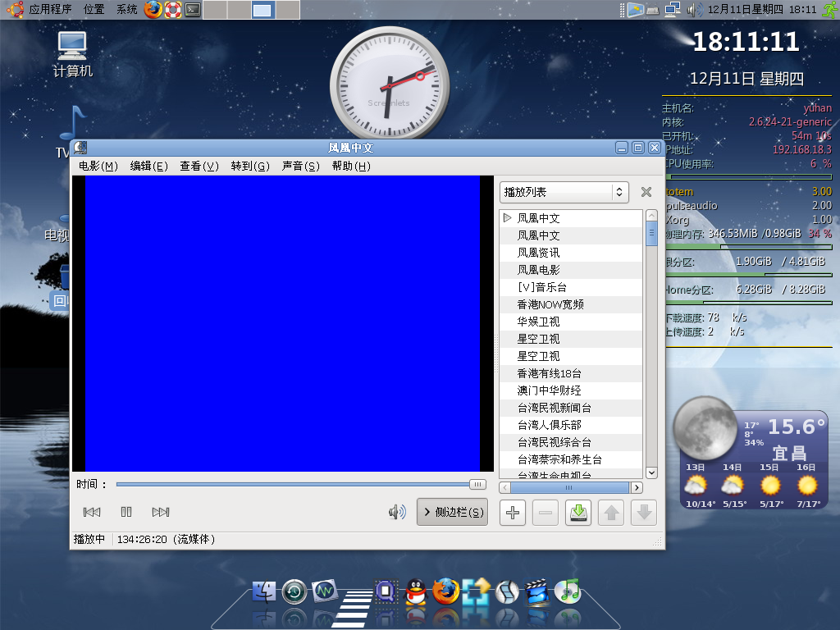Screen dimensions: 840x630
Task: Open the 声音(S) menu
Action: (x=301, y=166)
